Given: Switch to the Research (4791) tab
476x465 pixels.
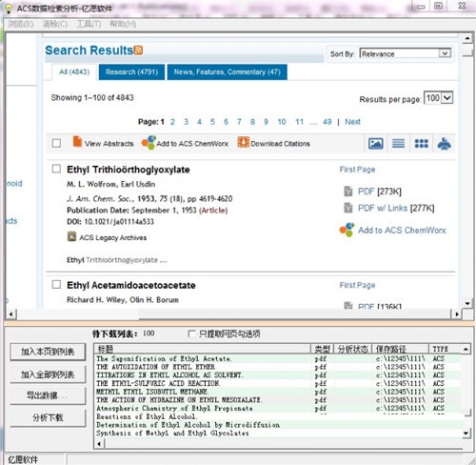Looking at the screenshot, I should click(131, 72).
